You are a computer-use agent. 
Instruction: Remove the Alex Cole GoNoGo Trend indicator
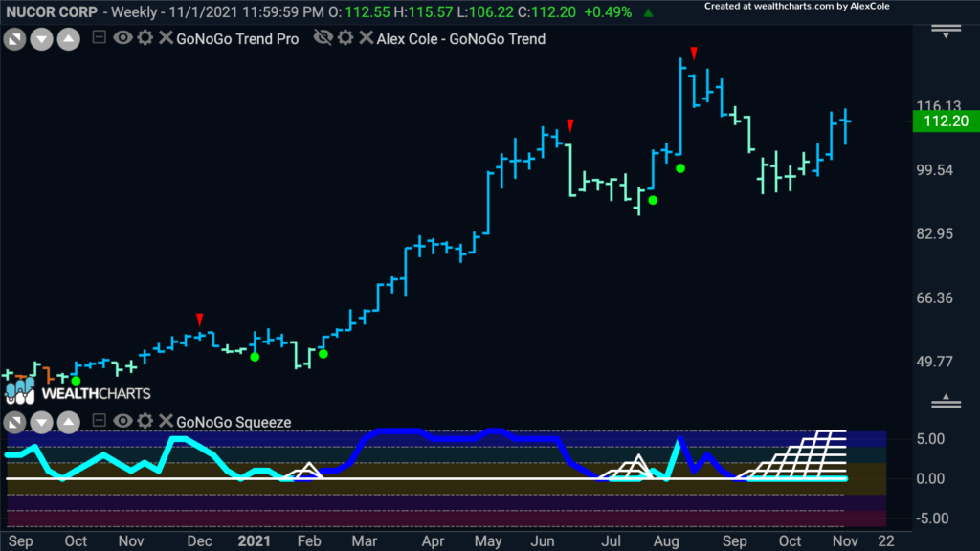[367, 37]
